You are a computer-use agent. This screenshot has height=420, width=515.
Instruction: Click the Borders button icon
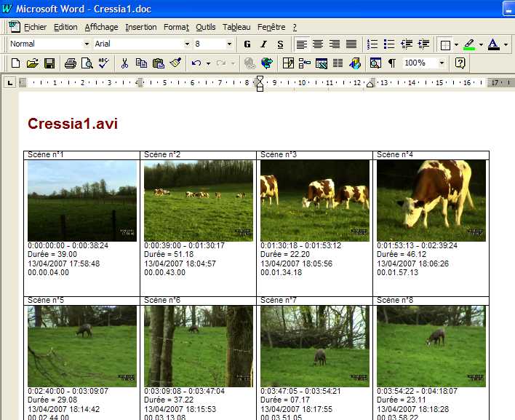pos(445,44)
